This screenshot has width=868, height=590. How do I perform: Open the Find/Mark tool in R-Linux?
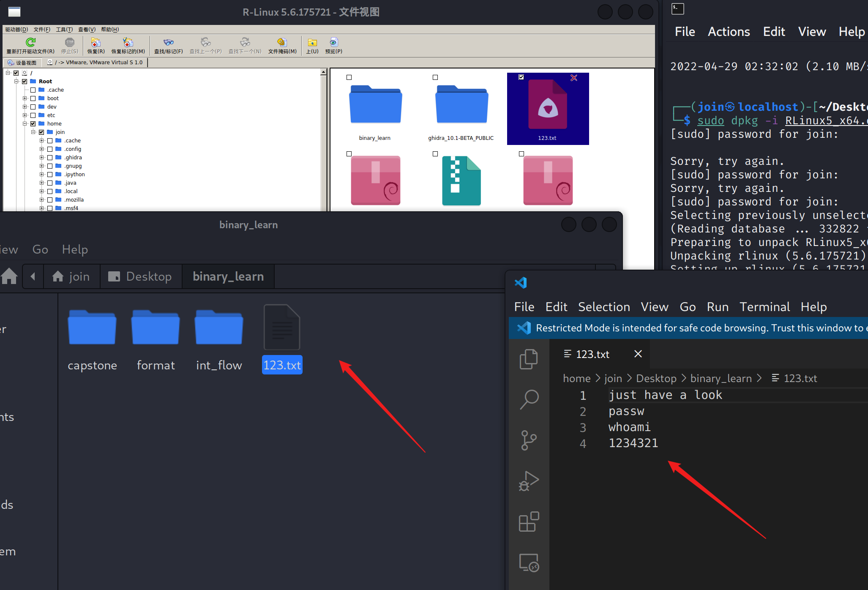pos(168,42)
